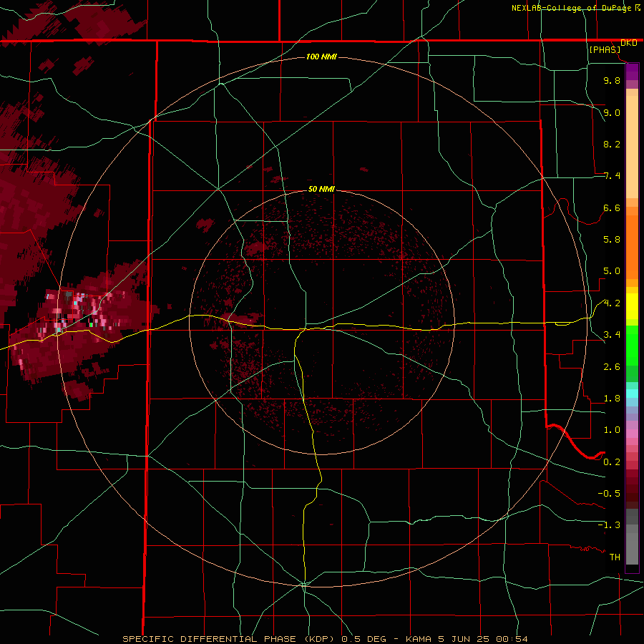
Task: Select the -0.5 legend value
Action: 609,494
